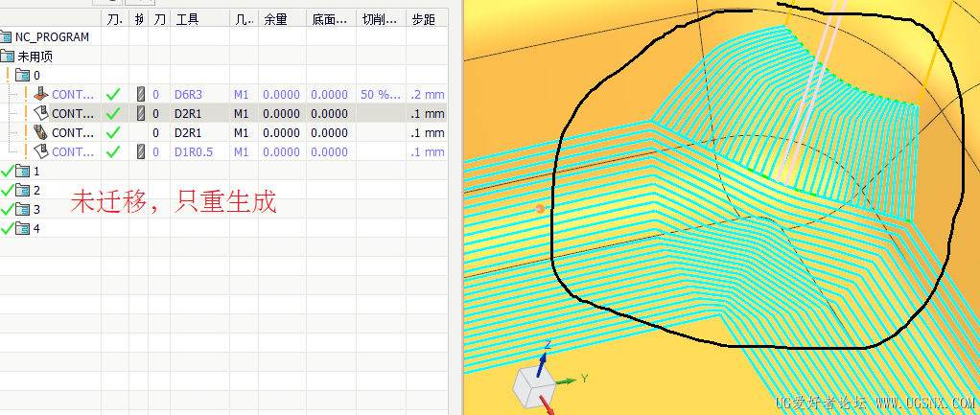This screenshot has width=980, height=415.
Task: Click toolpath checkmark of D6R3 operation
Action: 113,95
